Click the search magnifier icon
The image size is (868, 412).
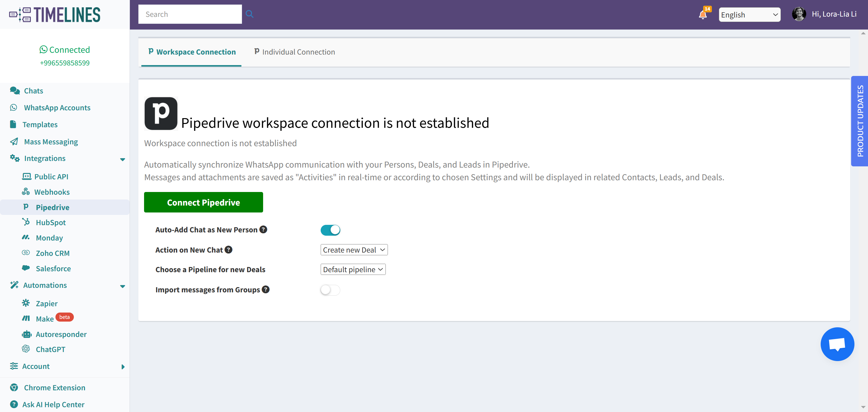pos(249,14)
